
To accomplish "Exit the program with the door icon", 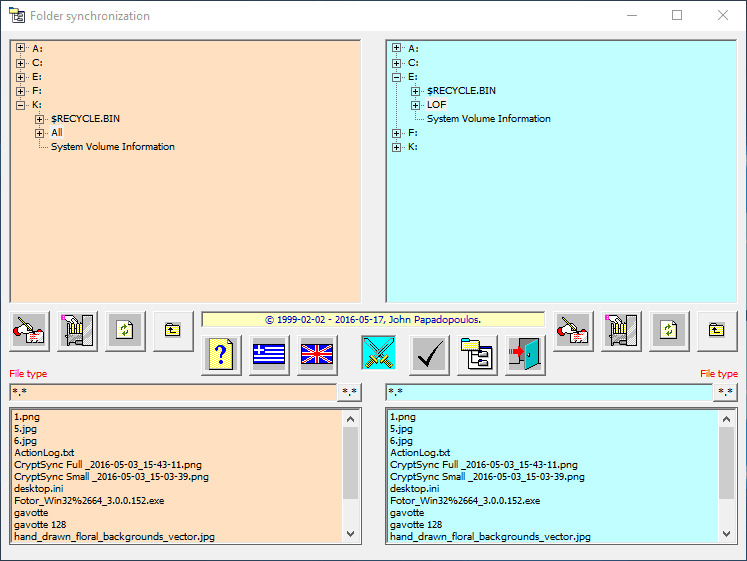I will point(525,355).
